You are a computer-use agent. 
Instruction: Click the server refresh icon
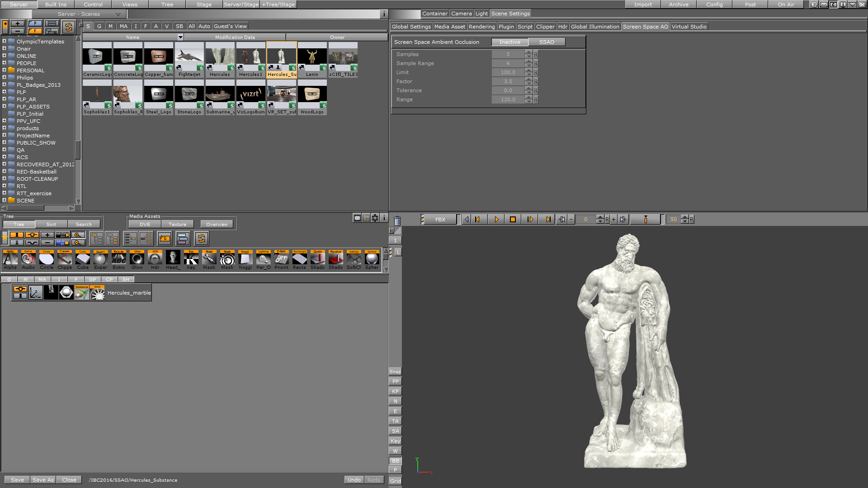pyautogui.click(x=68, y=27)
